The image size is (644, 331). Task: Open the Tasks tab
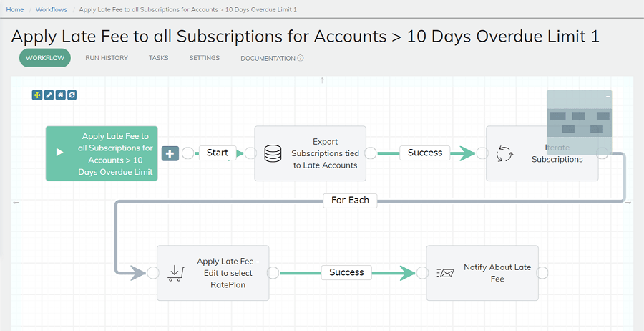click(159, 58)
